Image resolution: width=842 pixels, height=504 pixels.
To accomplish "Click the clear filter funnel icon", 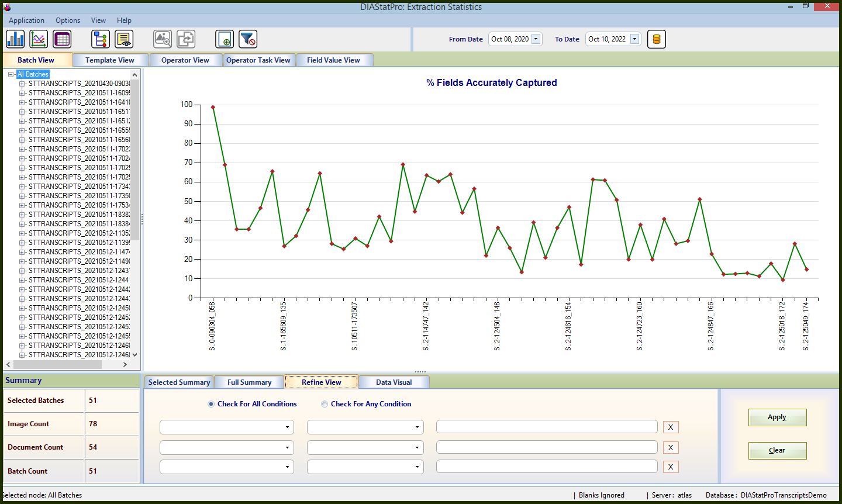I will (248, 39).
